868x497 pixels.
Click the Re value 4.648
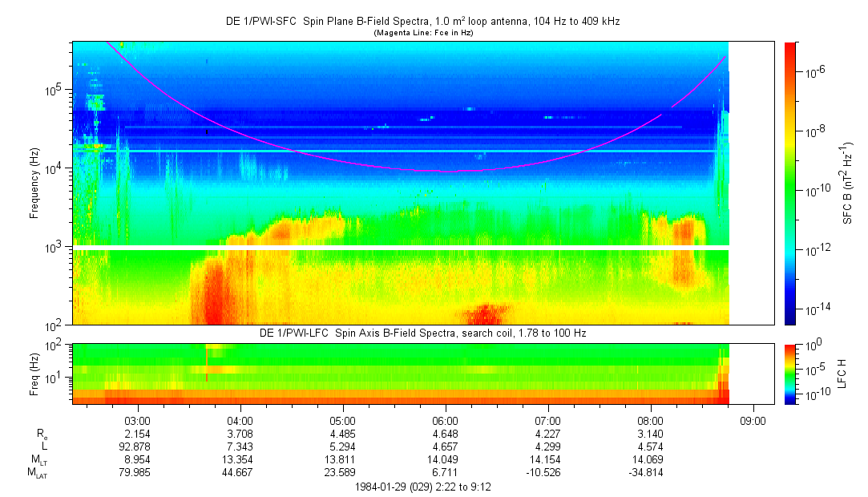[445, 434]
